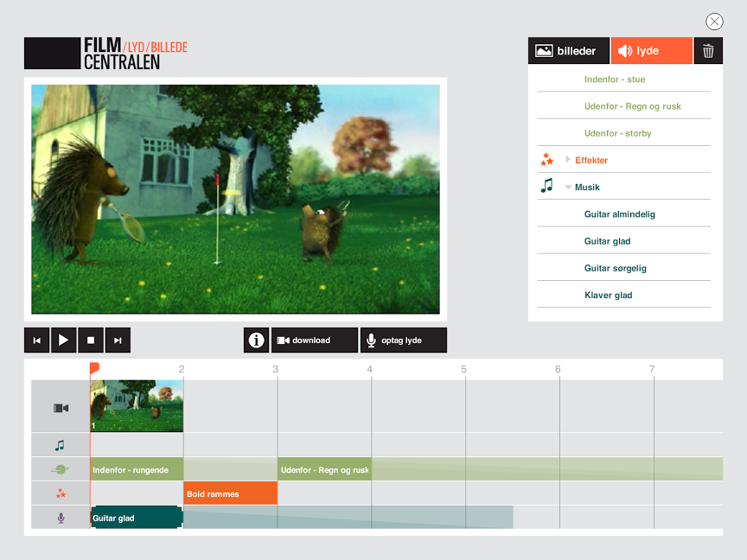Viewport: 747px width, 560px height.
Task: Start recording with optag lyde
Action: click(404, 340)
